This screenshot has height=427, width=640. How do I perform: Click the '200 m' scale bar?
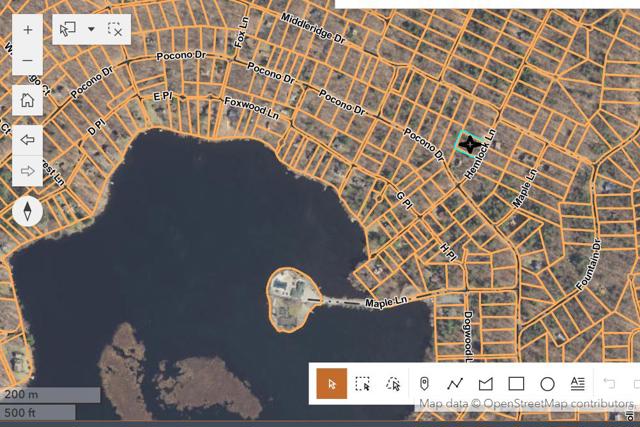point(50,395)
